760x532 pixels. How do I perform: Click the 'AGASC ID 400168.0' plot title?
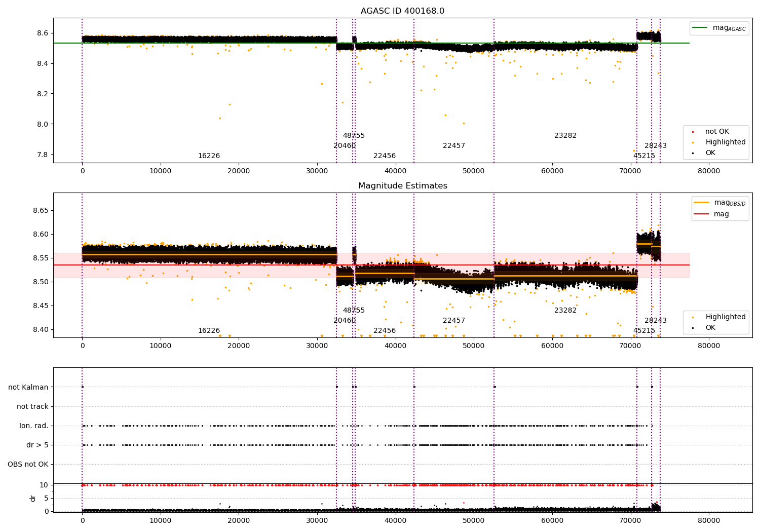tap(402, 11)
